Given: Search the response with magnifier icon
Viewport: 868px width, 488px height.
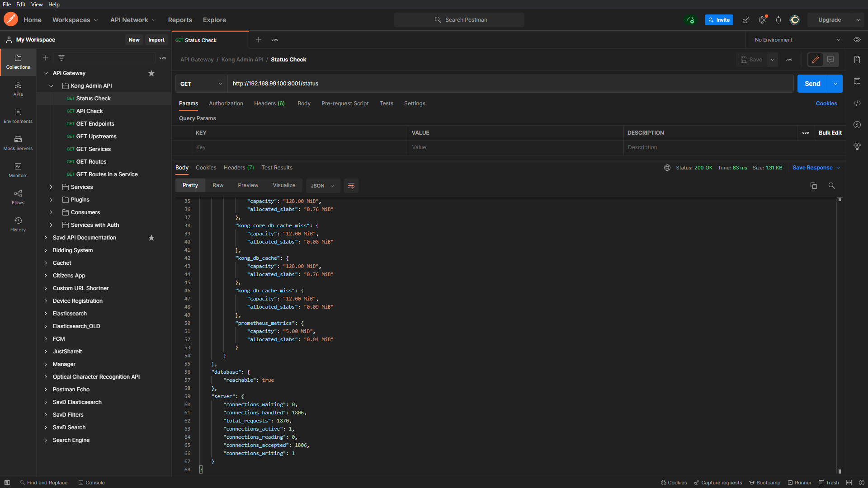Looking at the screenshot, I should click(x=831, y=186).
